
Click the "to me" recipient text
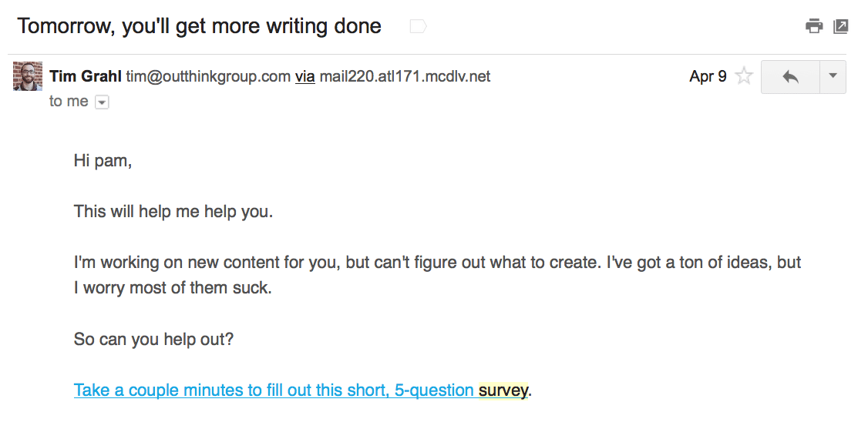point(69,101)
